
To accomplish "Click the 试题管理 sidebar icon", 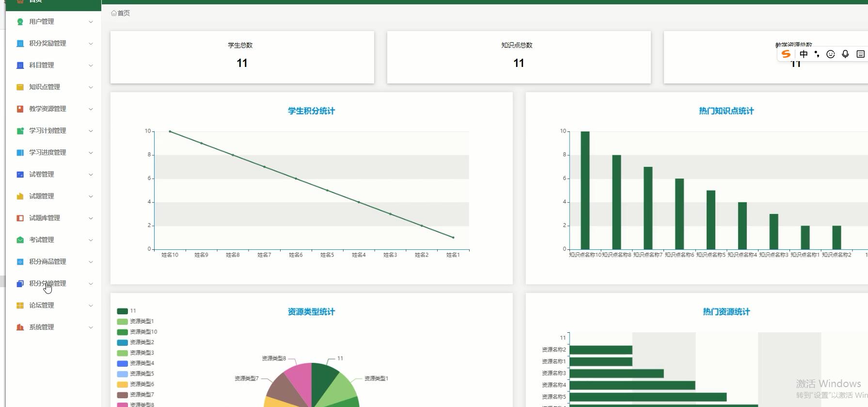I will pyautogui.click(x=20, y=196).
